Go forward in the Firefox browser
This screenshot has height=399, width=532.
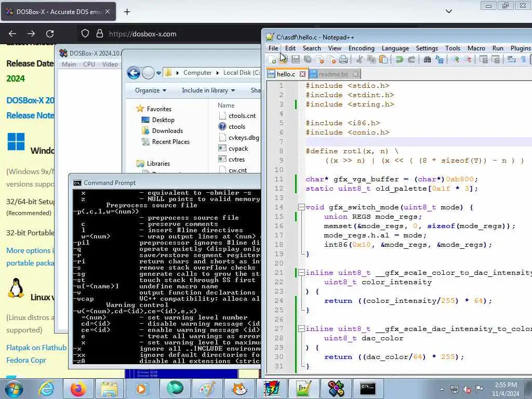click(x=31, y=34)
